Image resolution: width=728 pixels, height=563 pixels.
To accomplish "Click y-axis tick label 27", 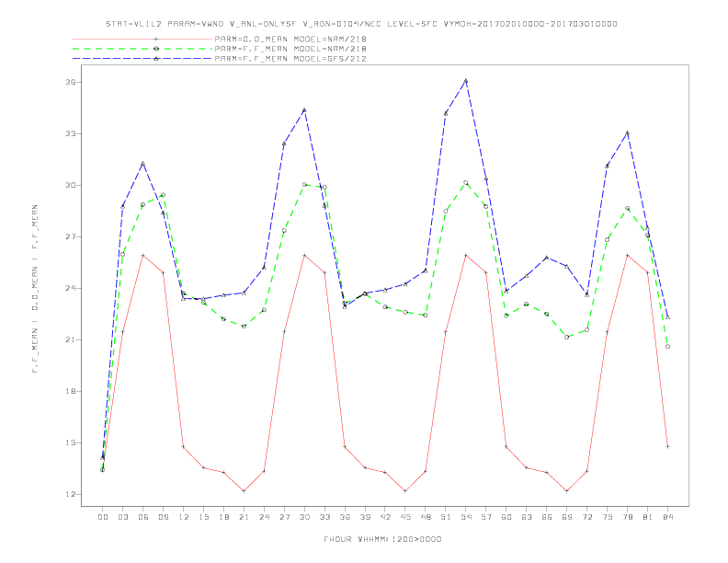I will coord(70,237).
